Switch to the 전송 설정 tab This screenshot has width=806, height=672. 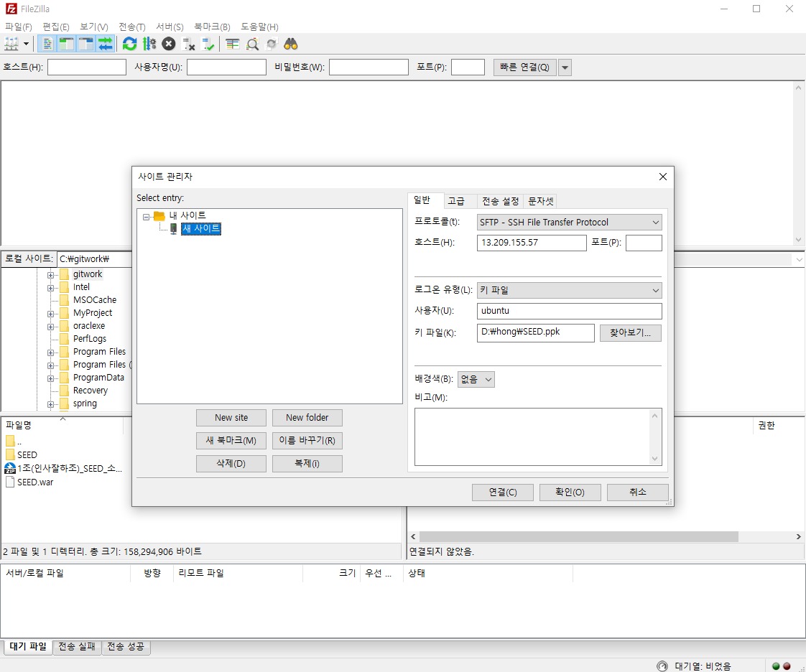pos(500,201)
